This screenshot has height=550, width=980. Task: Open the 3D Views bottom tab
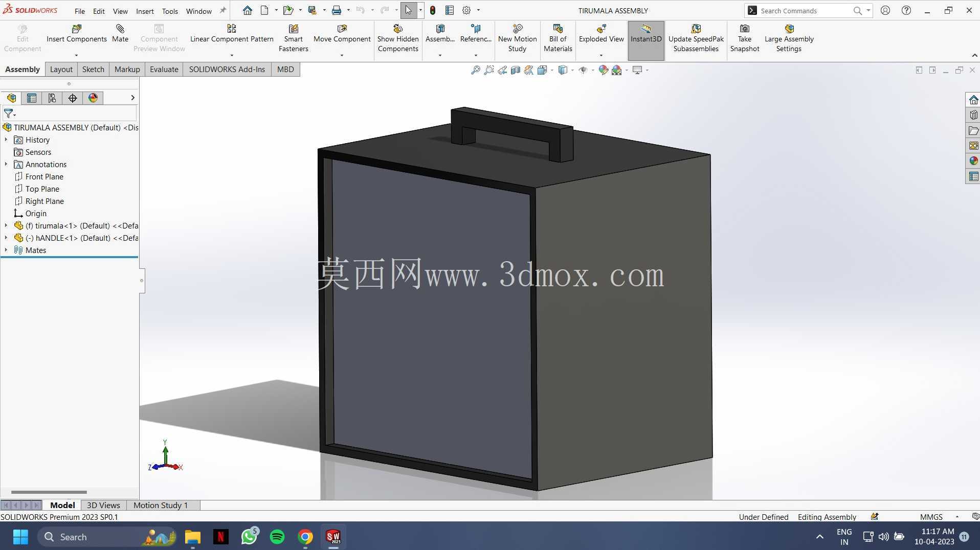coord(103,505)
